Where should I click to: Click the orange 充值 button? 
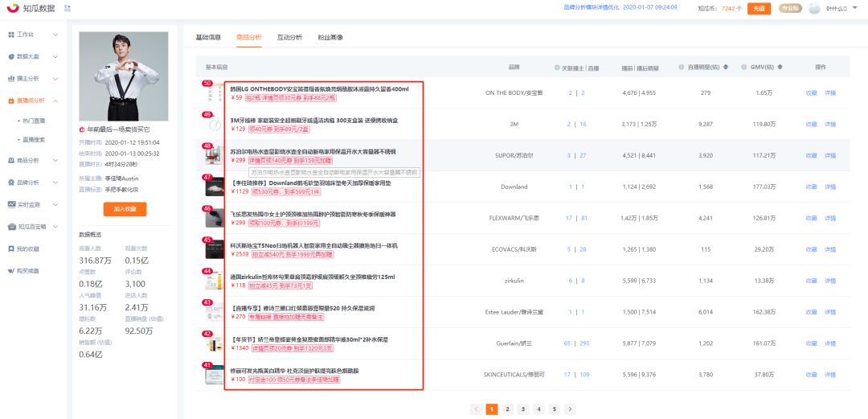(x=759, y=8)
